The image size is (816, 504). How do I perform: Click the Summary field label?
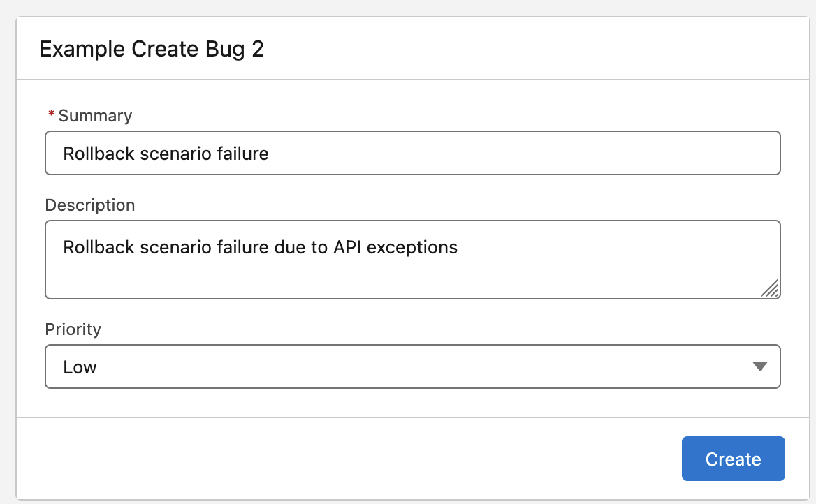[x=95, y=116]
